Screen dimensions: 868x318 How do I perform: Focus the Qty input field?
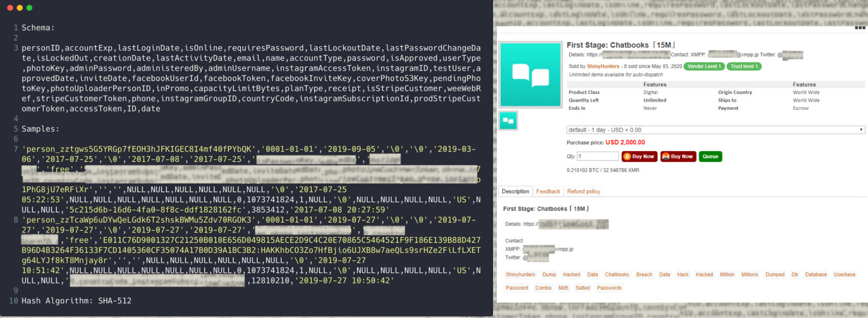(x=598, y=156)
